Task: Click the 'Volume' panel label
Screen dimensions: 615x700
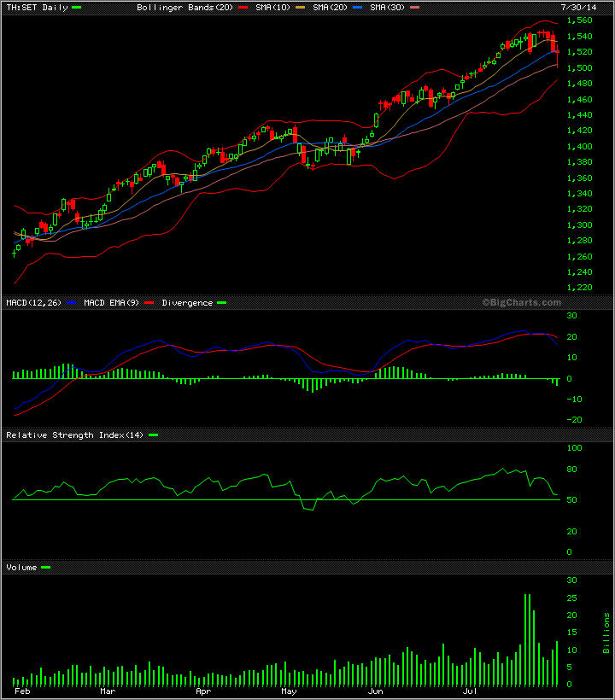Action: [x=21, y=568]
